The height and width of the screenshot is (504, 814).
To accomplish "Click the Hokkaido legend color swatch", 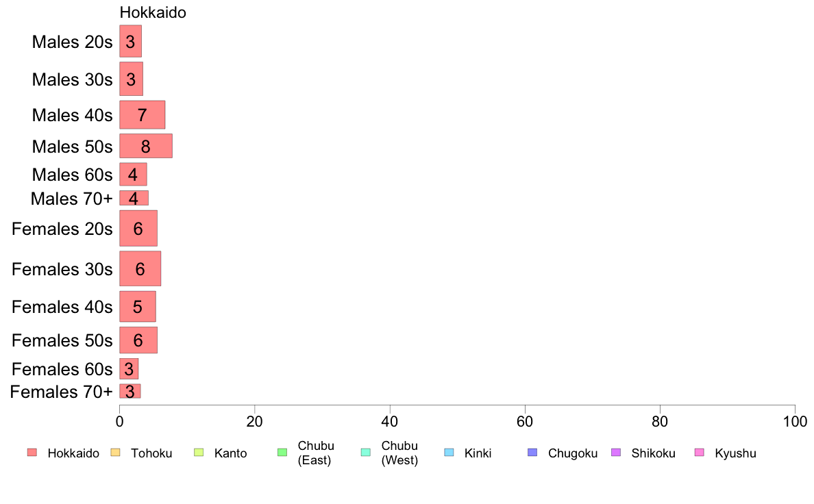I will [x=32, y=453].
